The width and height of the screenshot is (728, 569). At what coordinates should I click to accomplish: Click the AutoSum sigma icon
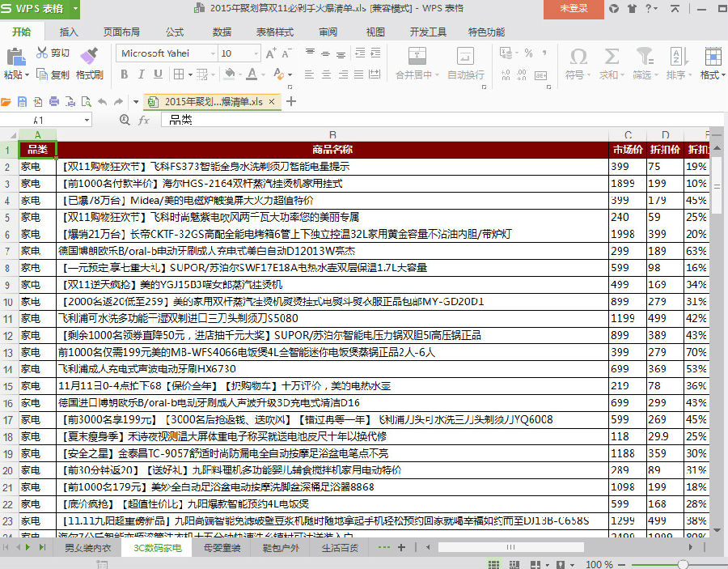612,57
